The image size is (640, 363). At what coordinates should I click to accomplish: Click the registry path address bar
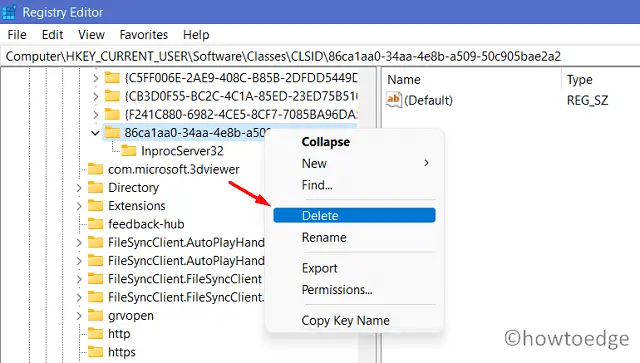coord(320,56)
